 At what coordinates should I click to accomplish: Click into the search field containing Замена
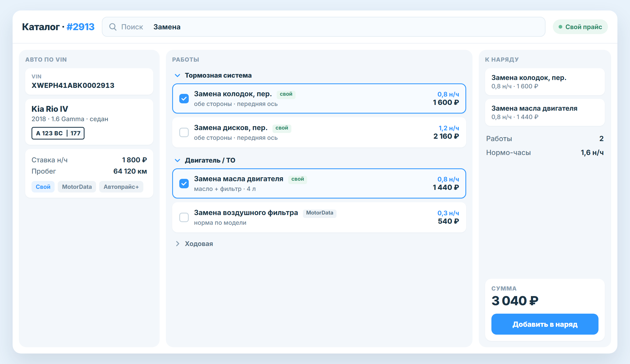[x=323, y=27]
